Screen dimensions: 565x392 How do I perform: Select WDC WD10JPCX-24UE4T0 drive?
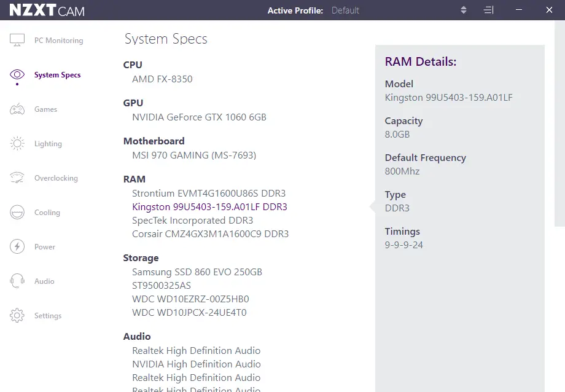(x=189, y=313)
